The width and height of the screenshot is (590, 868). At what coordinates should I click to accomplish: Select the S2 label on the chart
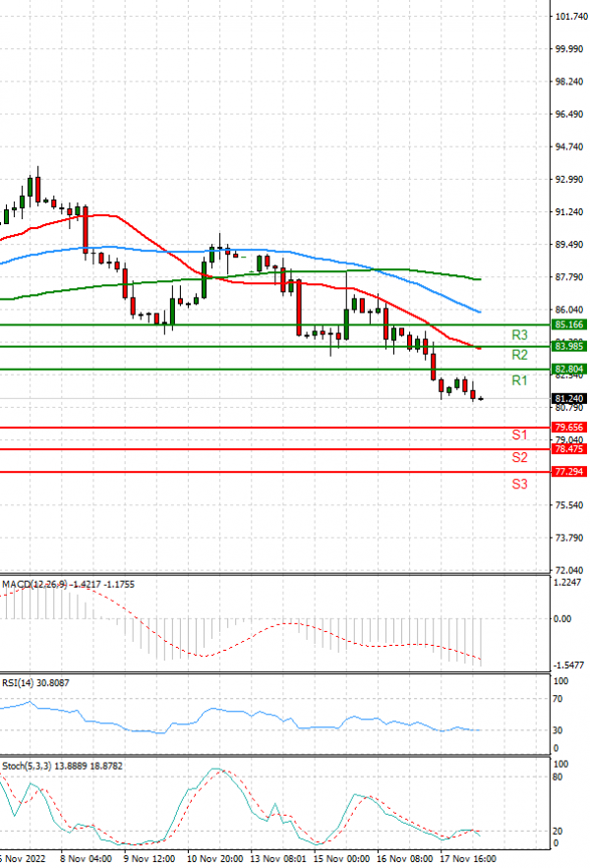[x=519, y=457]
